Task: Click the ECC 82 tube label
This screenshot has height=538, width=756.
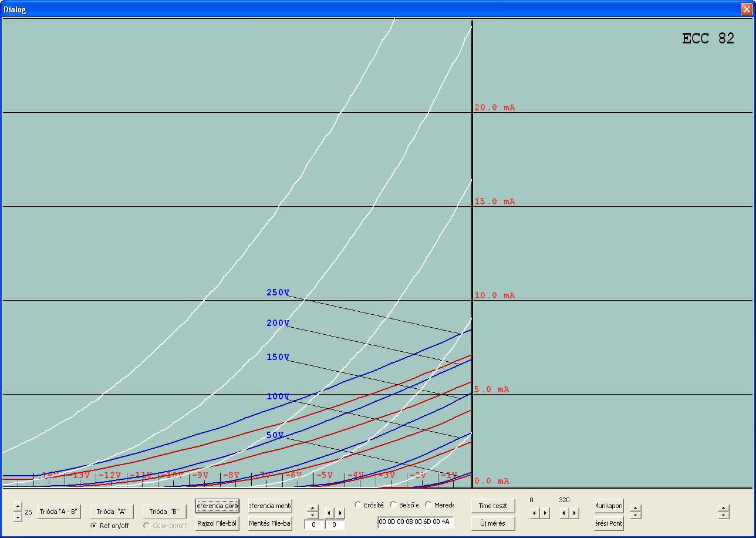Action: (x=708, y=39)
